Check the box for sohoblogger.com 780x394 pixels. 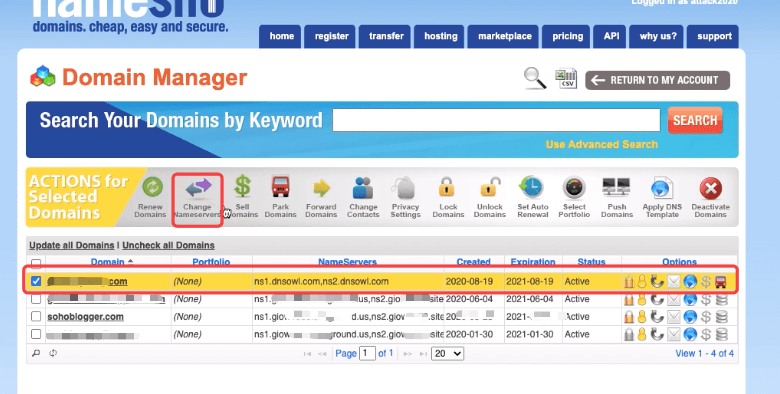click(36, 316)
